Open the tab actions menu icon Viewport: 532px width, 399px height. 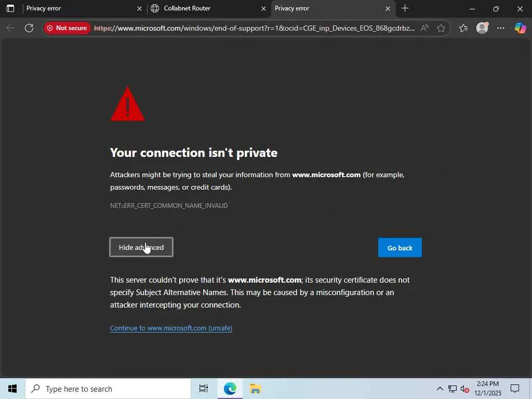(10, 8)
